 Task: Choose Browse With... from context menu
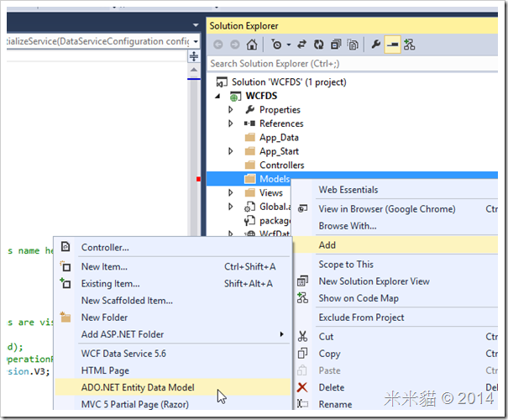pos(348,226)
